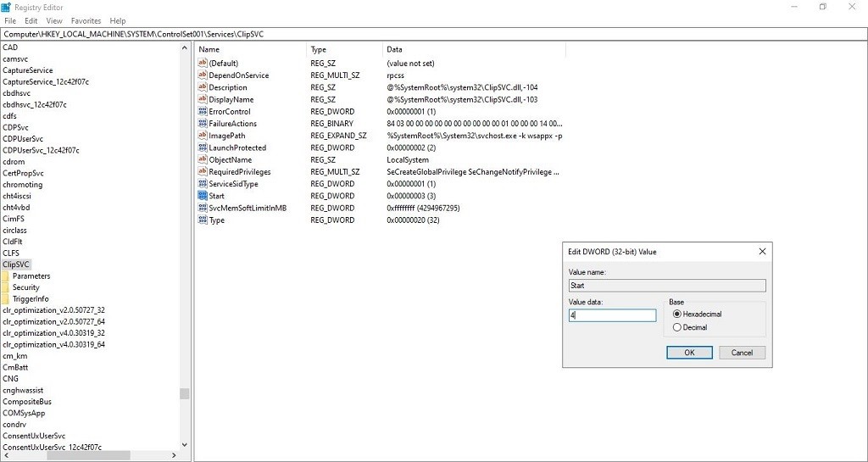Select the ConsentUxUserSvc key
Image resolution: width=868 pixels, height=462 pixels.
coord(34,436)
